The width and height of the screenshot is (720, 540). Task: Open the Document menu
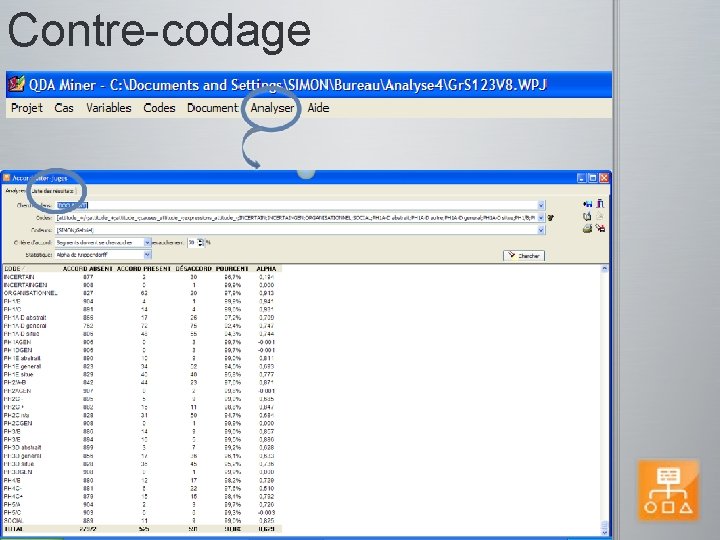(x=212, y=108)
